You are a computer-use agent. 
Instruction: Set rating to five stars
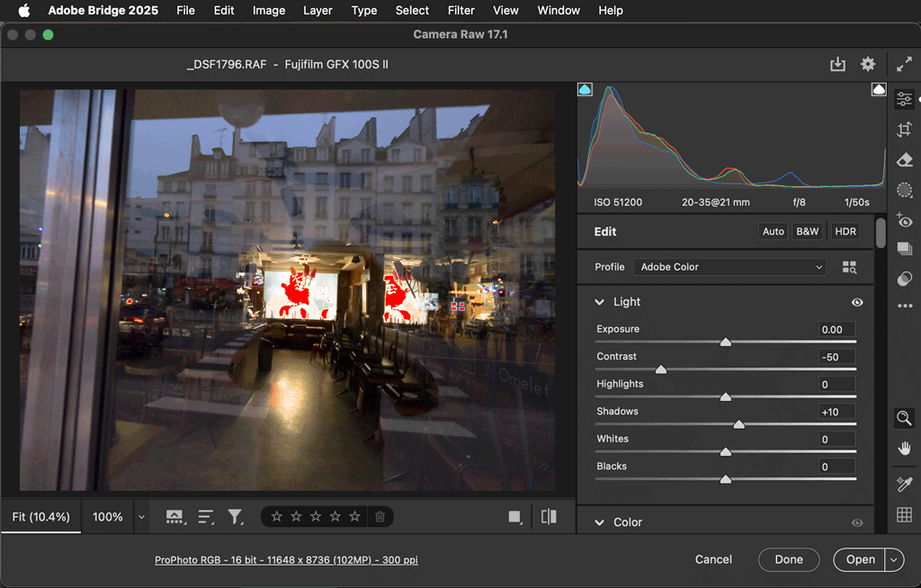tap(354, 517)
